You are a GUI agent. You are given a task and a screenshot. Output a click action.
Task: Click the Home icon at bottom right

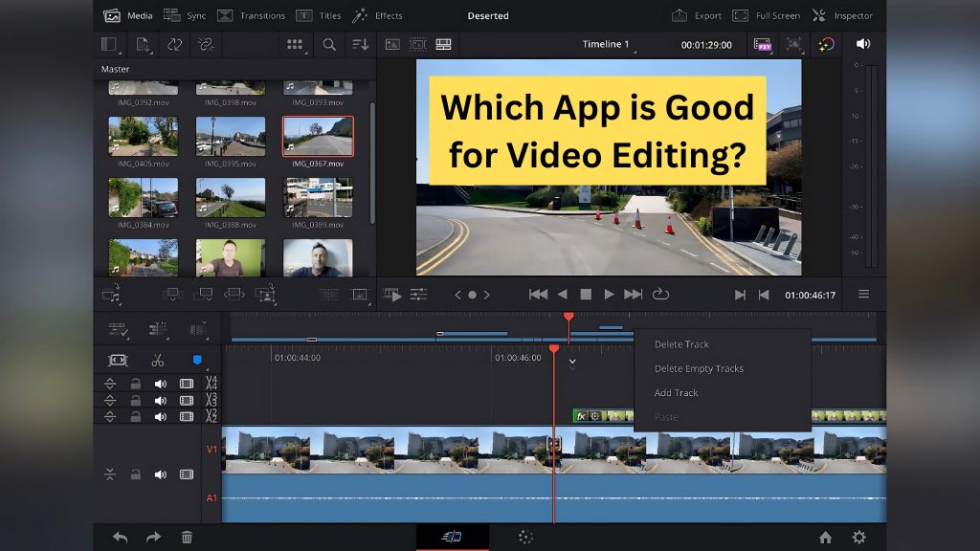(826, 538)
